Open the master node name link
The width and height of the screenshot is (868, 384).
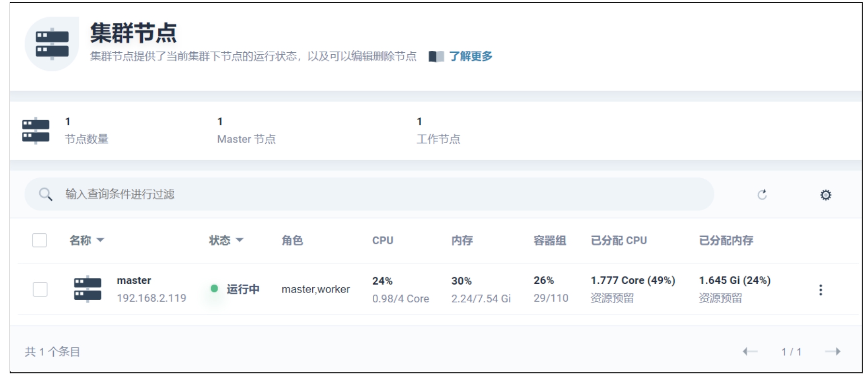coord(134,280)
